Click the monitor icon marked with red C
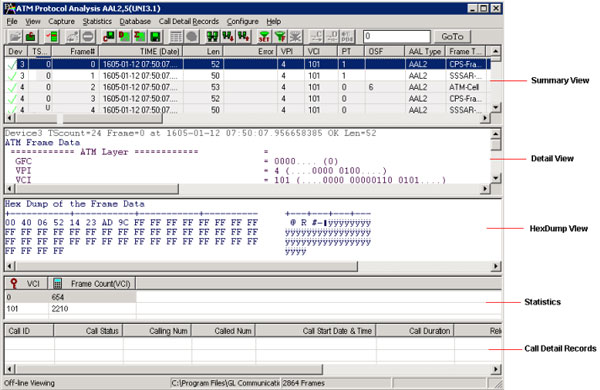The height and width of the screenshot is (390, 600). tap(109, 37)
